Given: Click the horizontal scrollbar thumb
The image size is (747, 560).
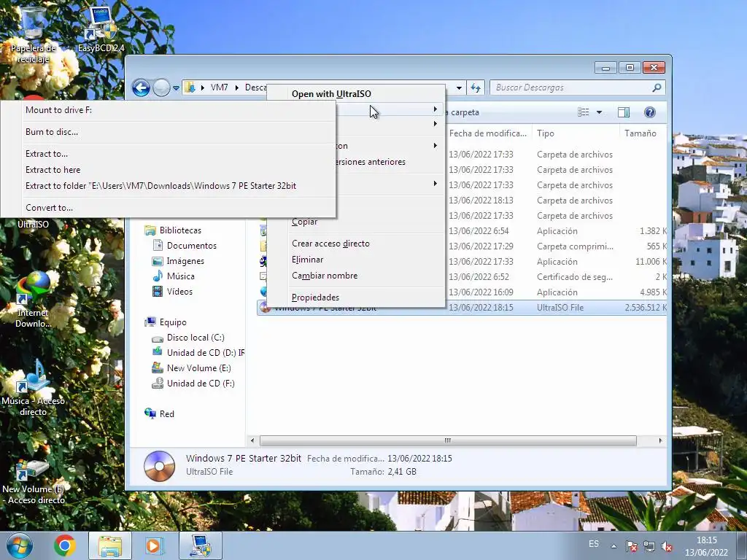Looking at the screenshot, I should [448, 440].
